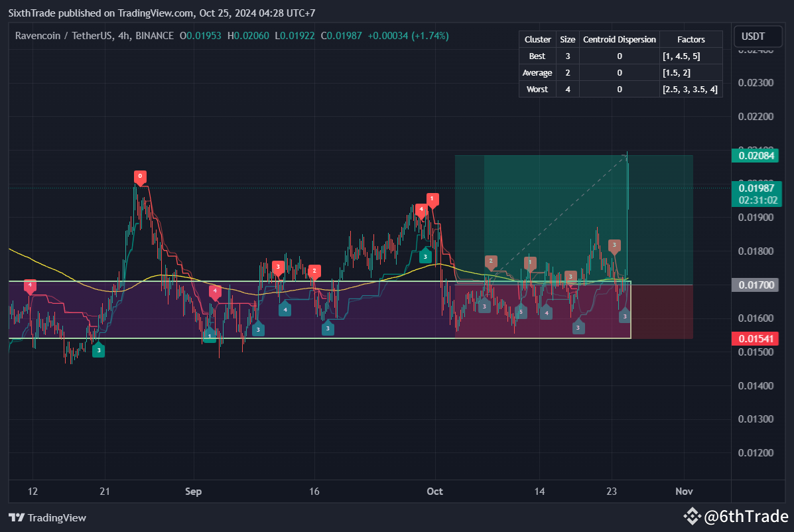This screenshot has width=794, height=532.
Task: Click the orange "3" marker at the recent rally high
Action: pos(614,245)
